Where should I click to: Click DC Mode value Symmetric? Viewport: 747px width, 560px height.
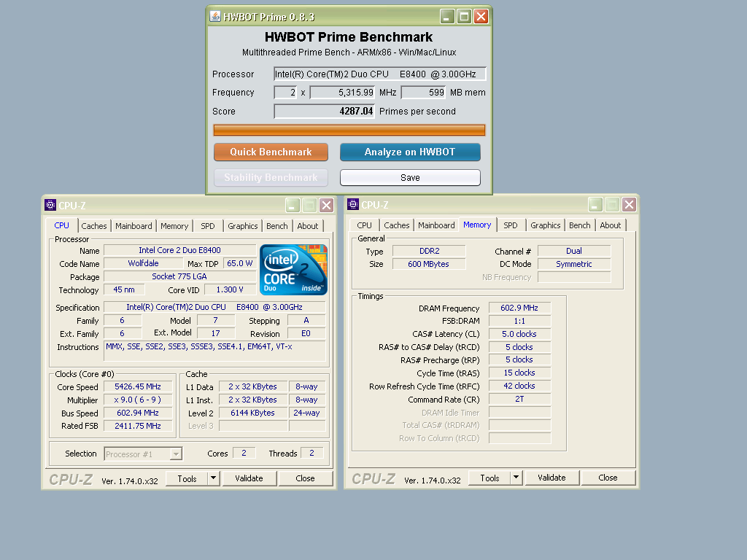click(x=574, y=264)
